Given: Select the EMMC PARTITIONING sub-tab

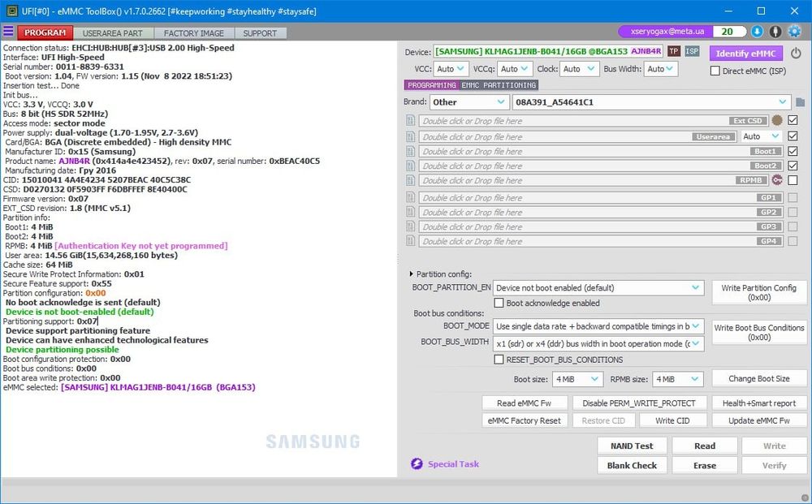Looking at the screenshot, I should click(499, 85).
